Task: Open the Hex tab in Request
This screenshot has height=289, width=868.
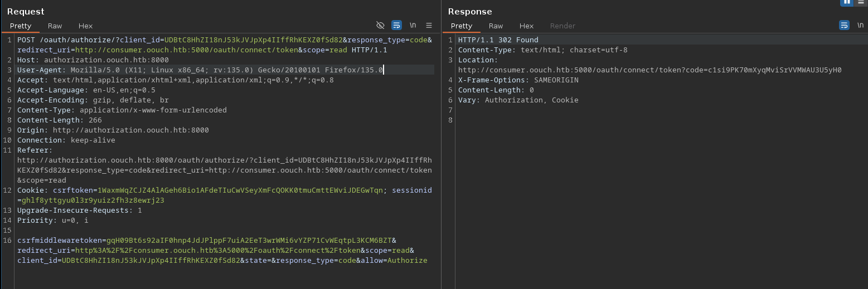Action: click(85, 26)
